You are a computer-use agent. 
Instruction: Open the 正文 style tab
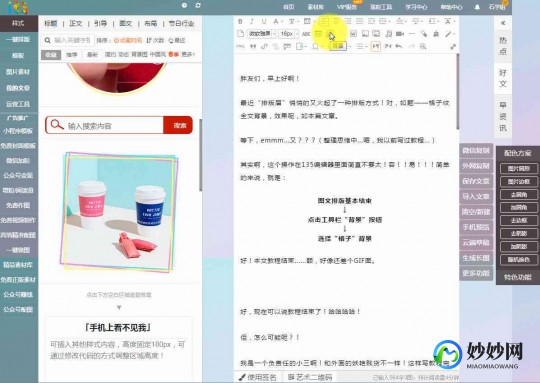coord(76,23)
